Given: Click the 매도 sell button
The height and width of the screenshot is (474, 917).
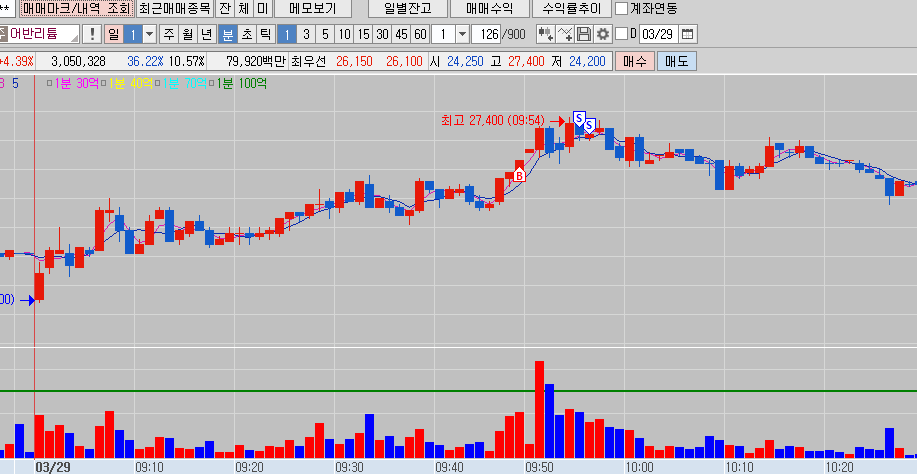Looking at the screenshot, I should pos(676,61).
